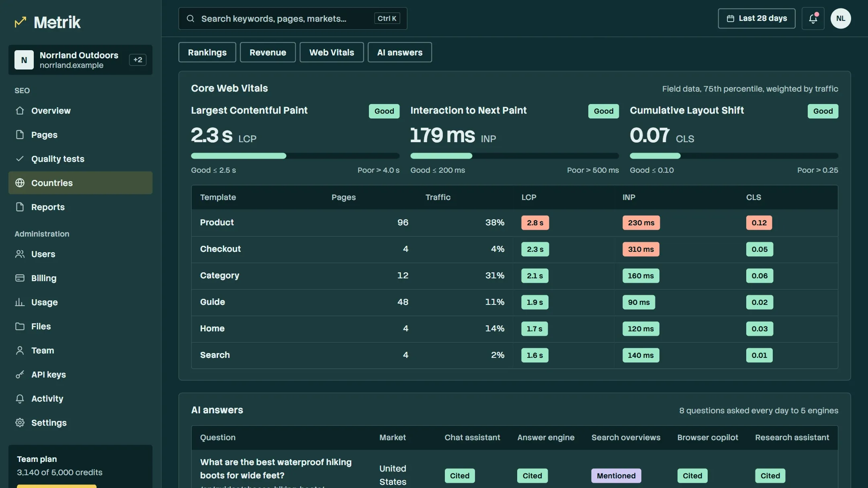Select the Countries globe icon
This screenshot has height=488, width=868.
(x=20, y=183)
